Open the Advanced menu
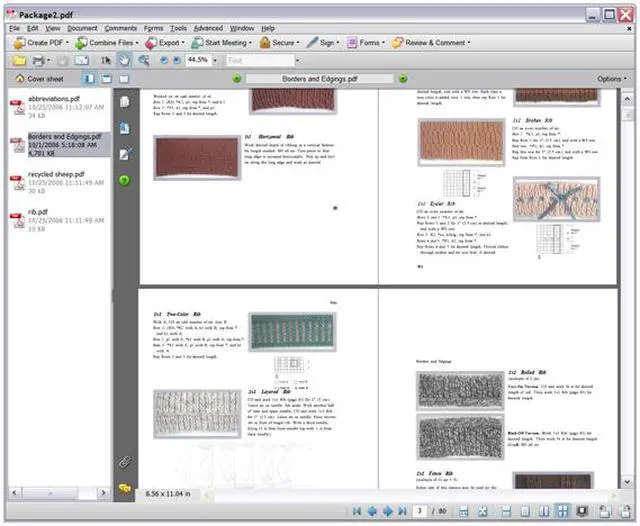640x526 pixels. tap(208, 28)
